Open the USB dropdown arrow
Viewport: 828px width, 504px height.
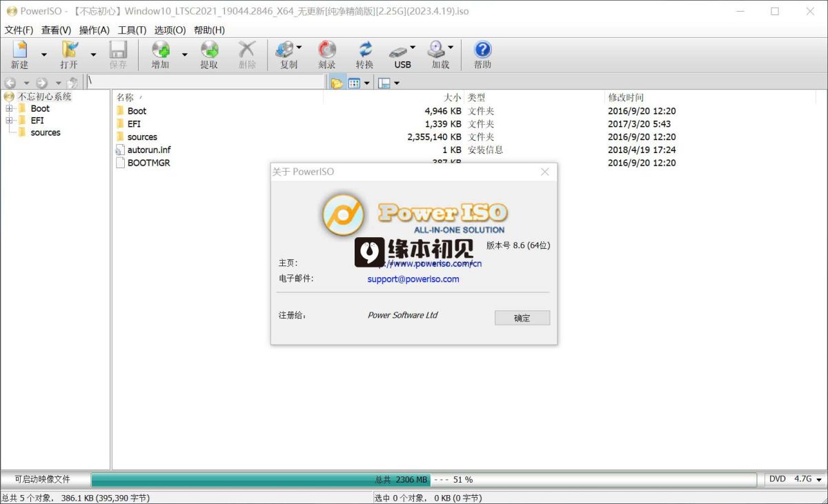tap(413, 48)
